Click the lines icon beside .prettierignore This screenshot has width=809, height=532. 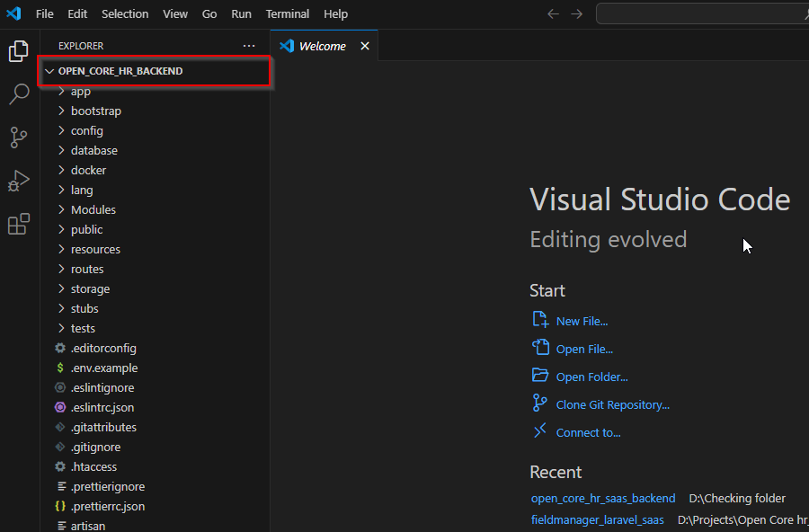61,486
